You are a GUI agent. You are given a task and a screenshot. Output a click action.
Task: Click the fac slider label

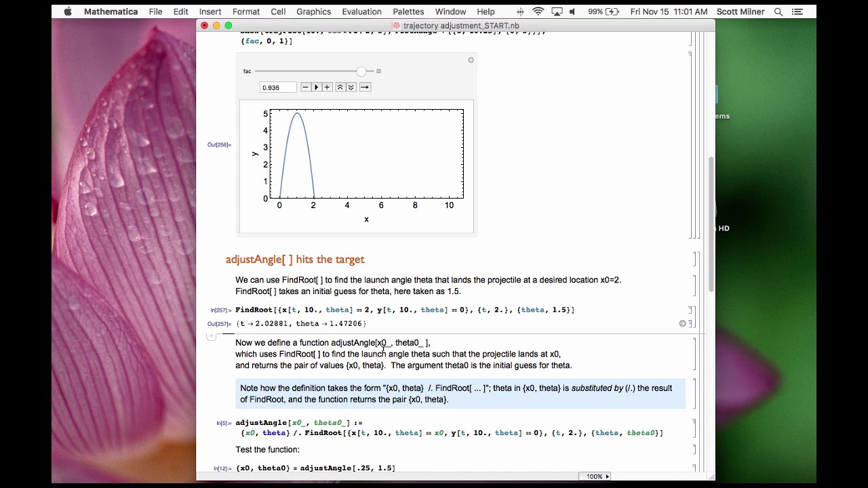pyautogui.click(x=248, y=71)
